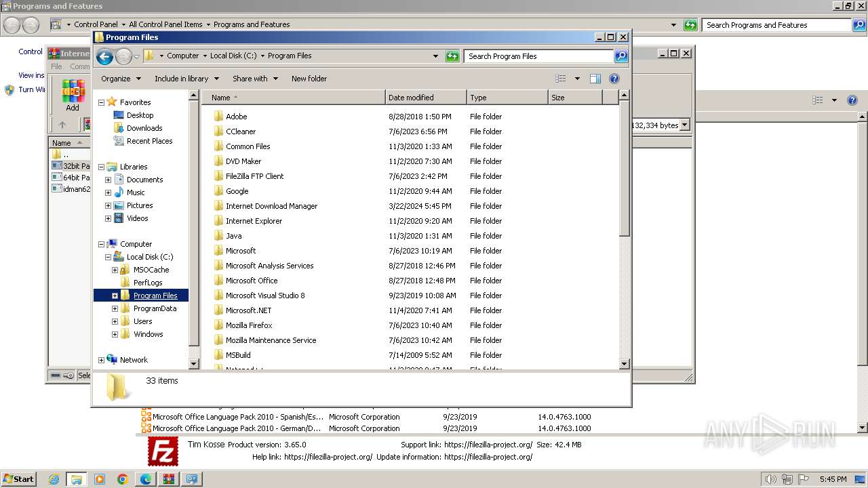868x488 pixels.
Task: Select the Microsoft Visual Studio 8 folder
Action: click(x=265, y=296)
